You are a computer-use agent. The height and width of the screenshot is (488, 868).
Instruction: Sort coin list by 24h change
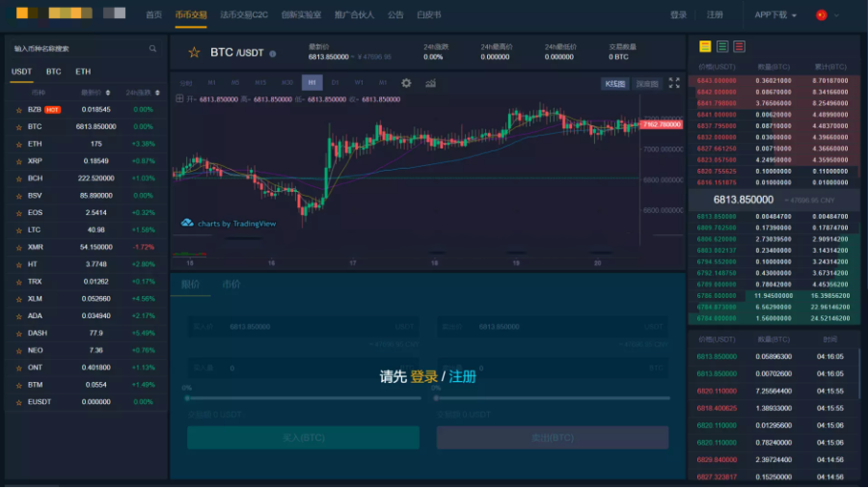coord(145,93)
